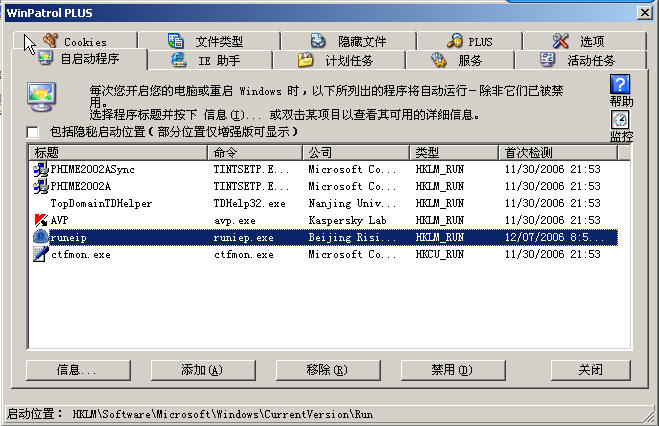Image resolution: width=659 pixels, height=426 pixels.
Task: Switch to the 计划任务 tab
Action: [x=339, y=60]
